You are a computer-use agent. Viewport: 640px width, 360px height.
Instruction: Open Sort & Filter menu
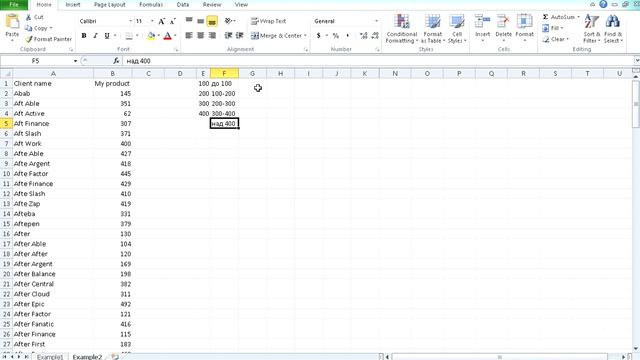591,29
